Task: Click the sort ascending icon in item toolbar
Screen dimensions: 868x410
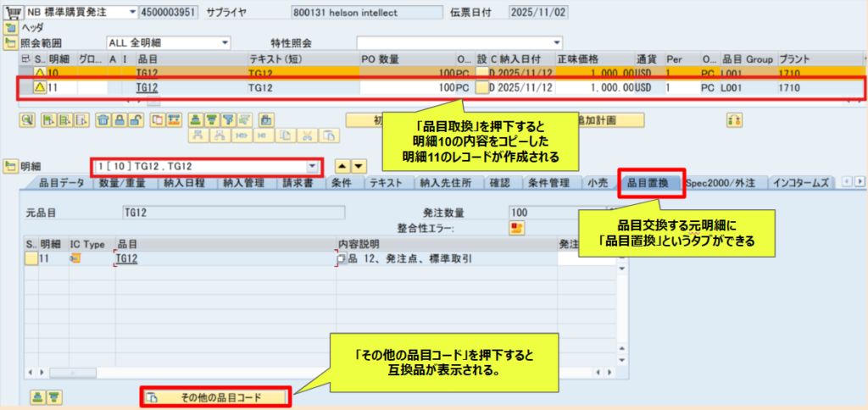Action: point(195,120)
